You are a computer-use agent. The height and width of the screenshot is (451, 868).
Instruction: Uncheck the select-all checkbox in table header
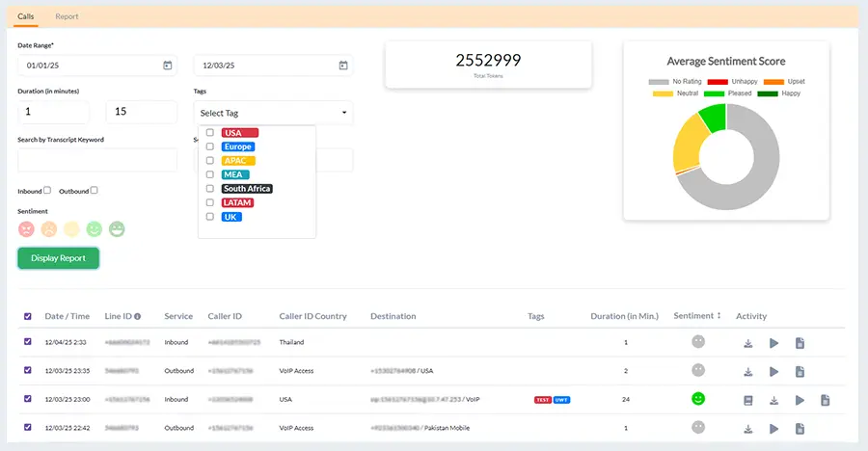(27, 316)
